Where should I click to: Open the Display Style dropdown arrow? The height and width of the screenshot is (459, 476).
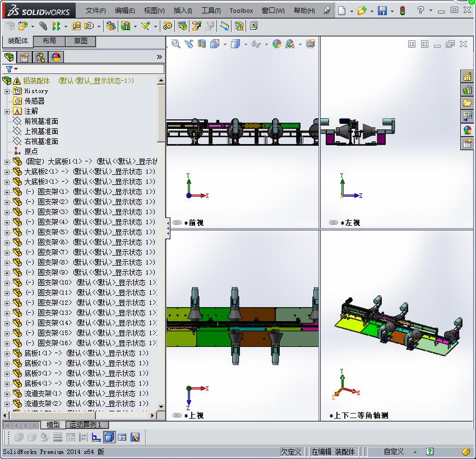(245, 45)
